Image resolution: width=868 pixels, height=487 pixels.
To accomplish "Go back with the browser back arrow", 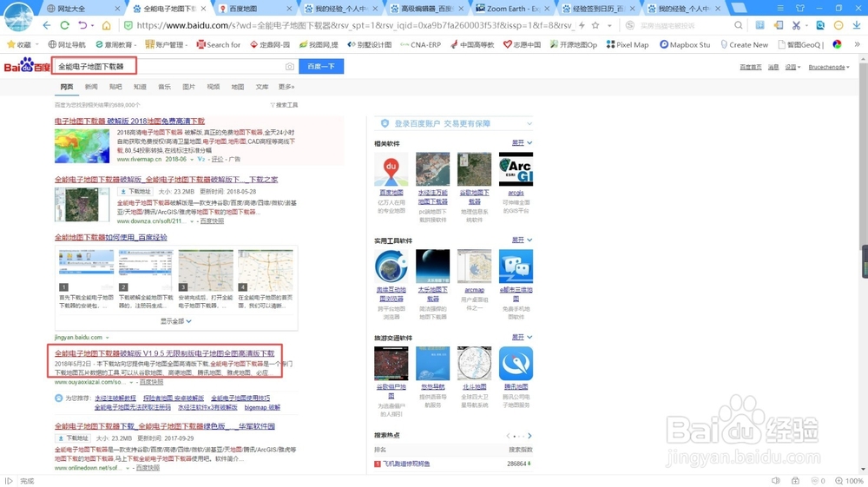I will tap(47, 25).
